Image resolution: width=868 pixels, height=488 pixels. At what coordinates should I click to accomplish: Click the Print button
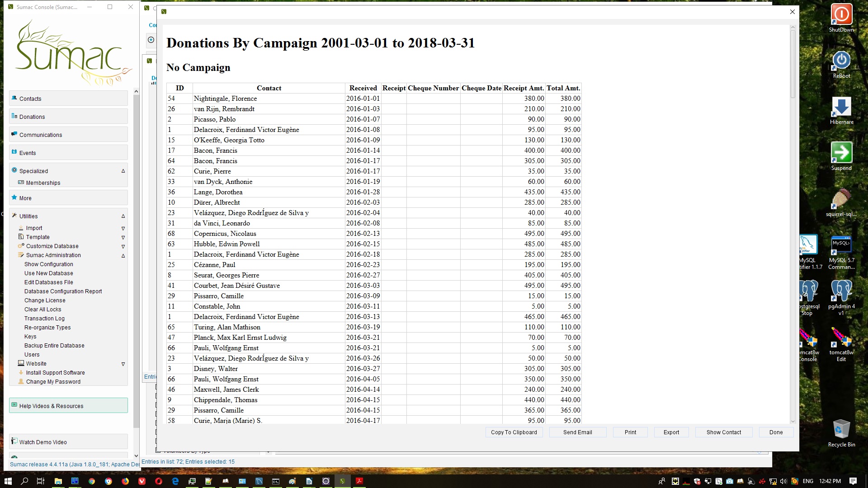630,432
